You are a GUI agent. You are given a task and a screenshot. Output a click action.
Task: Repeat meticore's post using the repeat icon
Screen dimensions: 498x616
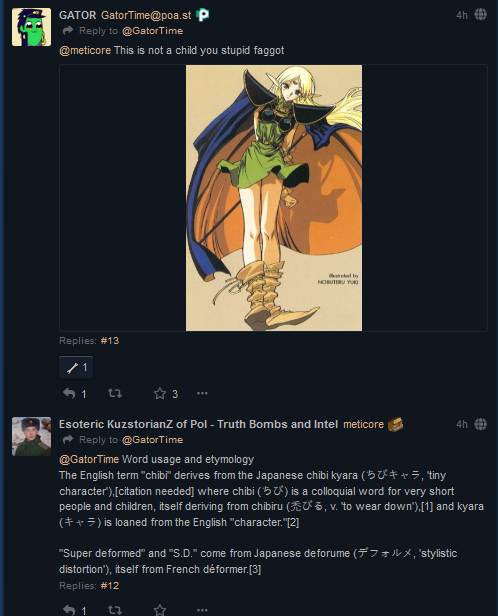click(x=115, y=610)
